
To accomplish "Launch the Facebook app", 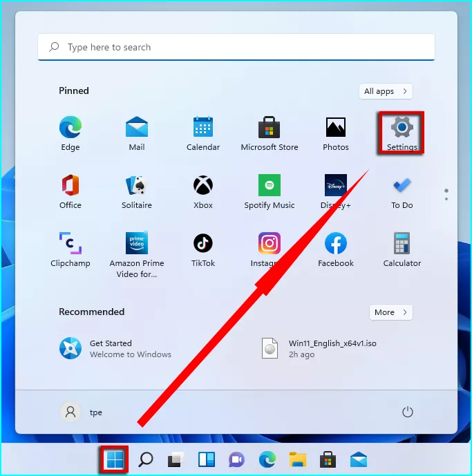I will 336,249.
